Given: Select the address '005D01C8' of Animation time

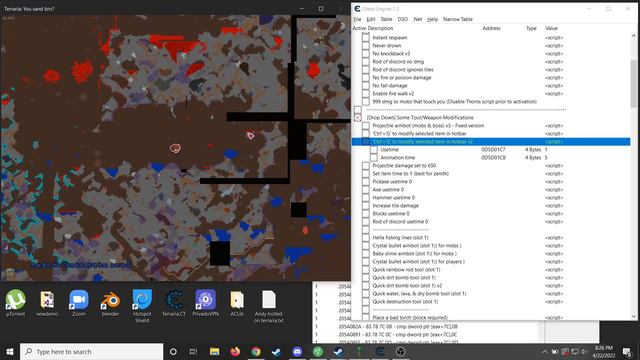Looking at the screenshot, I should click(493, 158).
